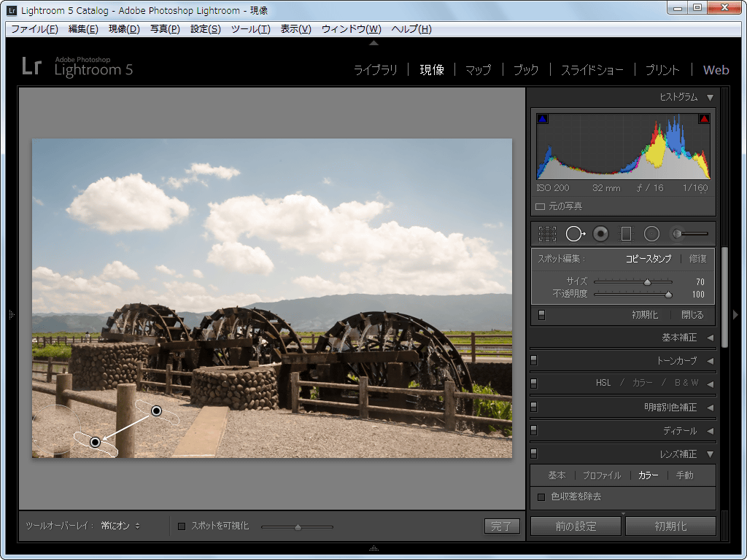Click the 前の設定 button

(x=576, y=526)
